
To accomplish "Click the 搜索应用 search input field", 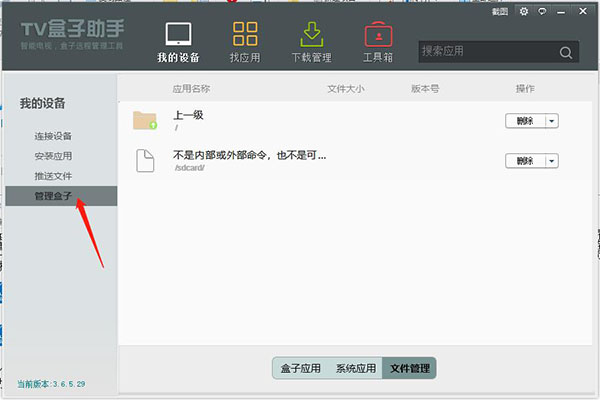I will (x=485, y=51).
